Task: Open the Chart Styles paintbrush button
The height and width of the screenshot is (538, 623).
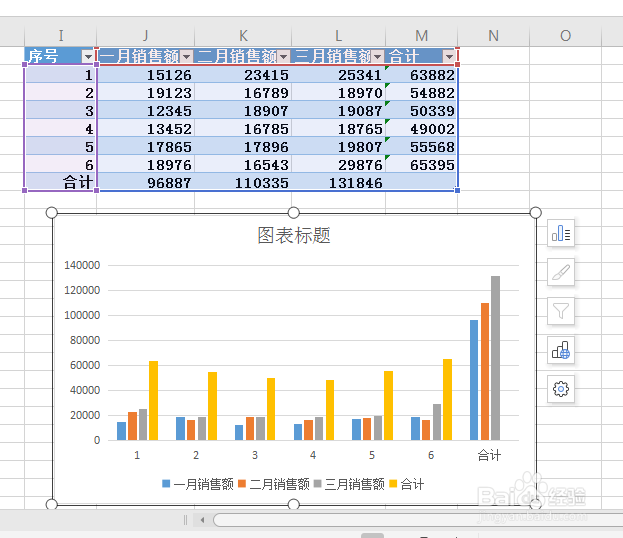Action: click(x=561, y=272)
